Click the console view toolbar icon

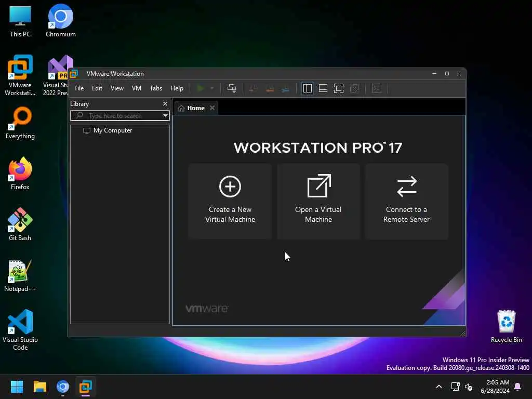tap(377, 88)
